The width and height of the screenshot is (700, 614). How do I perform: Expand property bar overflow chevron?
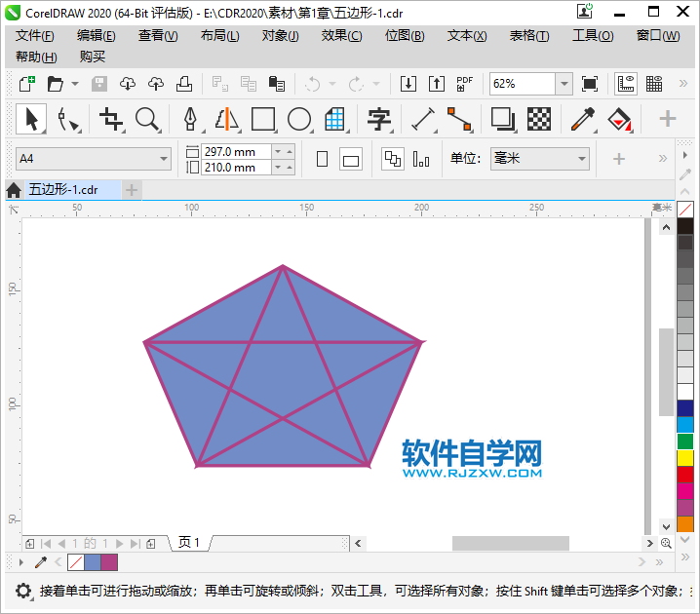pyautogui.click(x=663, y=159)
